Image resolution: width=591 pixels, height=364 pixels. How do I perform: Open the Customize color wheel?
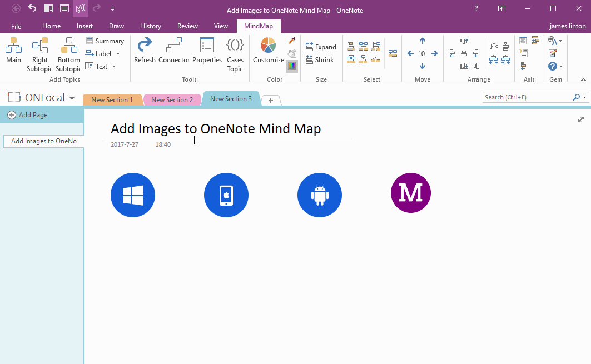click(x=267, y=50)
